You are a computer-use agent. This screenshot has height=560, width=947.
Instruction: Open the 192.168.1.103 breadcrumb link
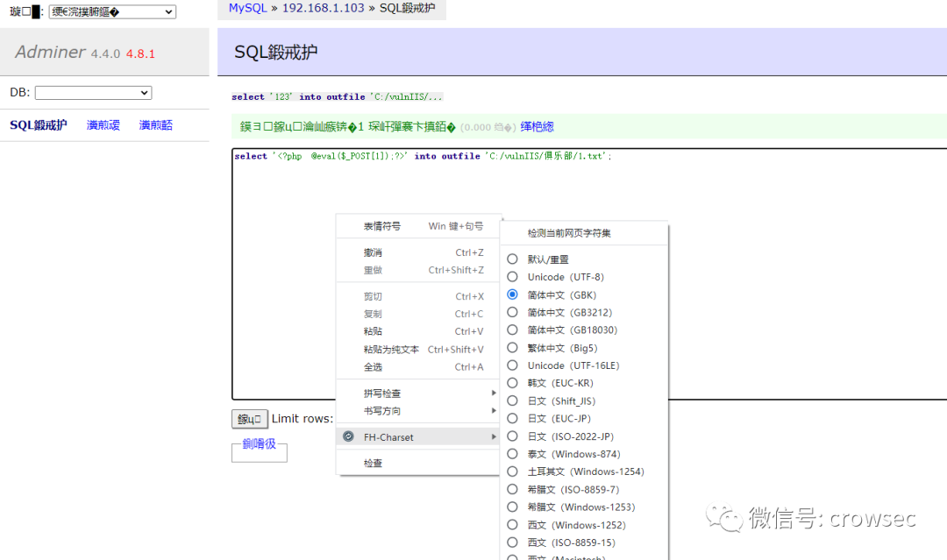[x=323, y=8]
